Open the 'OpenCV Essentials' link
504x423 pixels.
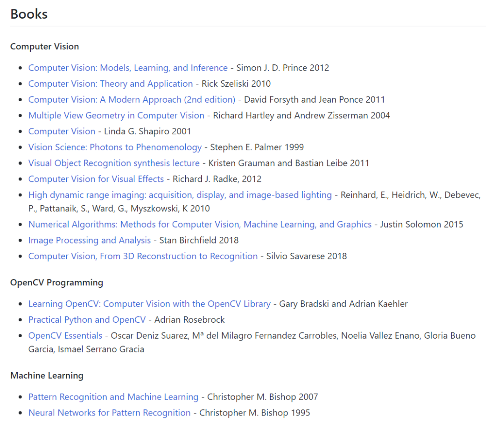pos(65,336)
